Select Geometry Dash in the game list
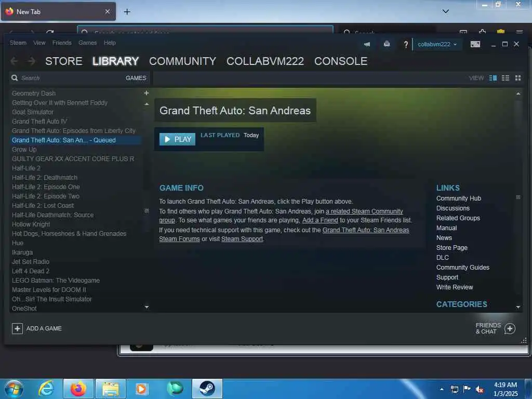532x399 pixels. pos(34,94)
